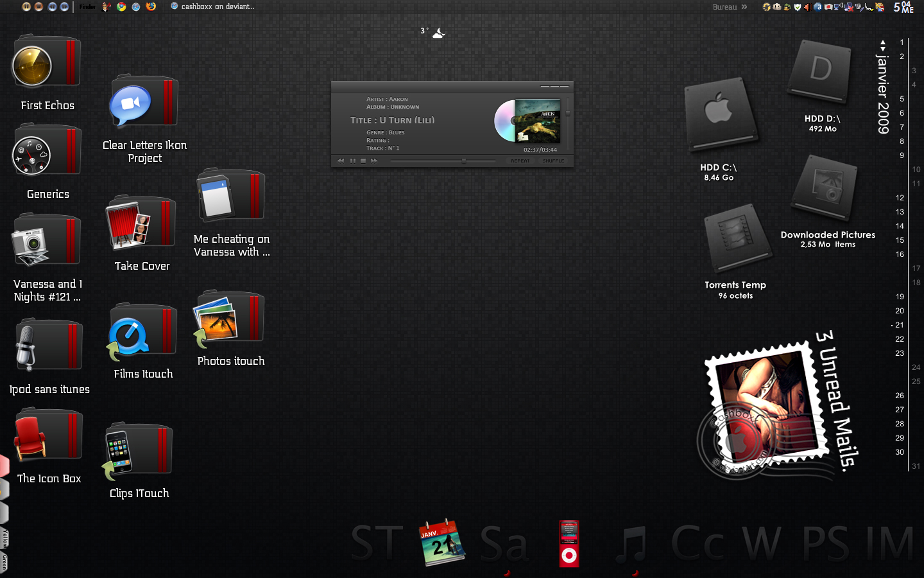Screen dimensions: 924x578
Task: Select day 31 in the calendar strip
Action: click(x=916, y=466)
